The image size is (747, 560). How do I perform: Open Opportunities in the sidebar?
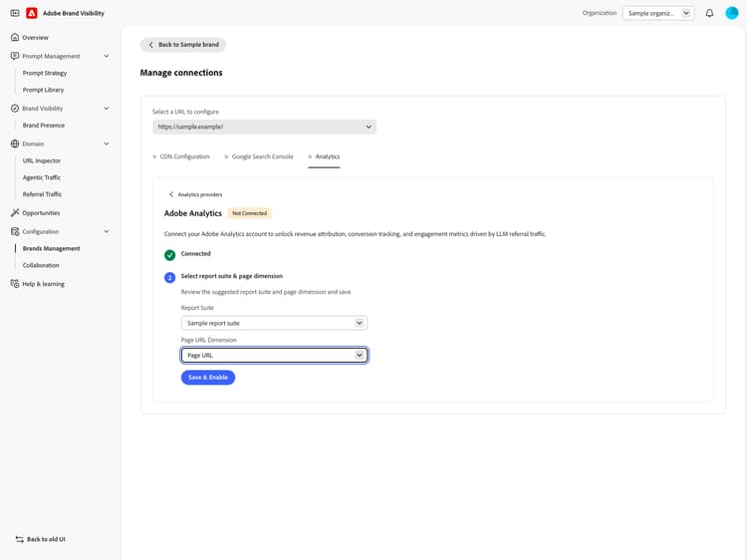pos(41,212)
